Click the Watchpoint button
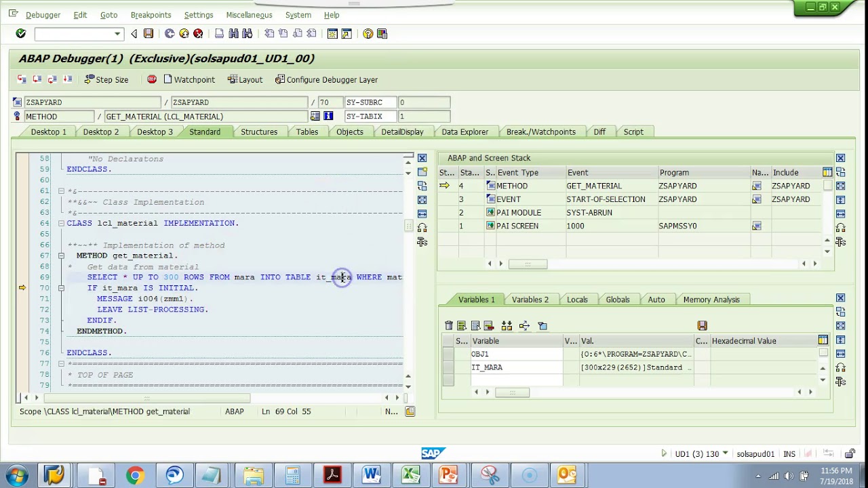Image resolution: width=868 pixels, height=488 pixels. 189,79
